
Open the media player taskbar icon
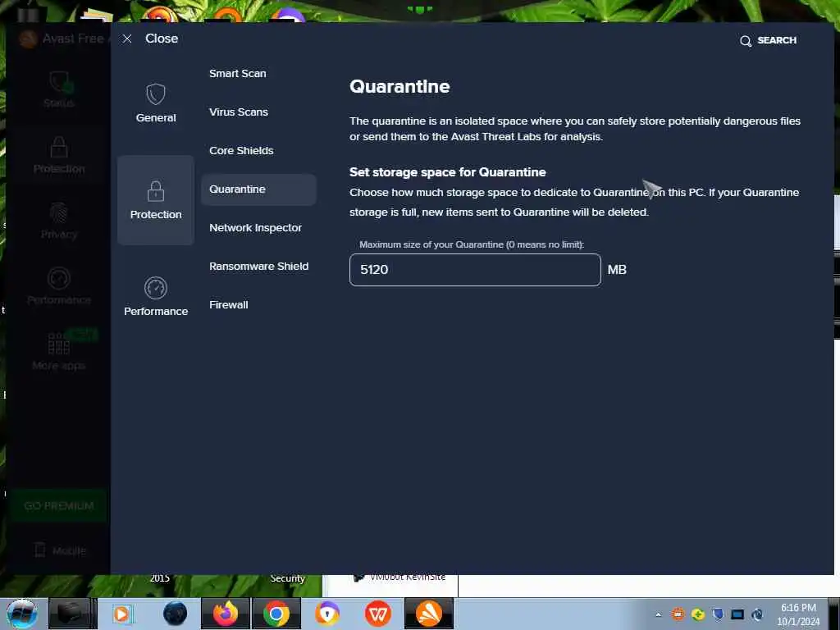tap(121, 614)
